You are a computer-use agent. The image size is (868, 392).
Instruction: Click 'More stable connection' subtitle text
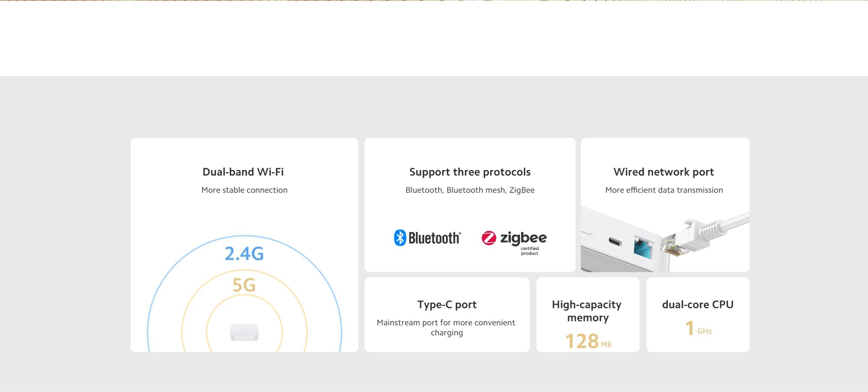pyautogui.click(x=244, y=190)
